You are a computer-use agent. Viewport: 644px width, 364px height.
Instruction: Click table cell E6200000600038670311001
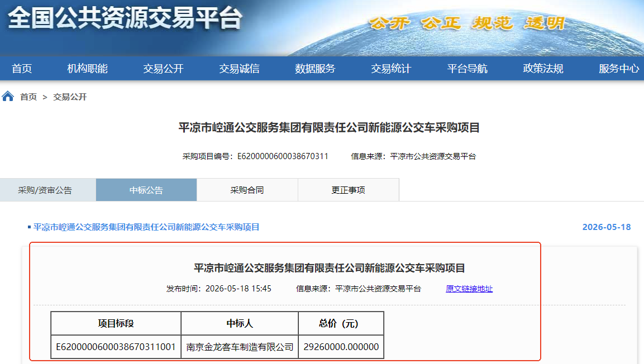(116, 347)
